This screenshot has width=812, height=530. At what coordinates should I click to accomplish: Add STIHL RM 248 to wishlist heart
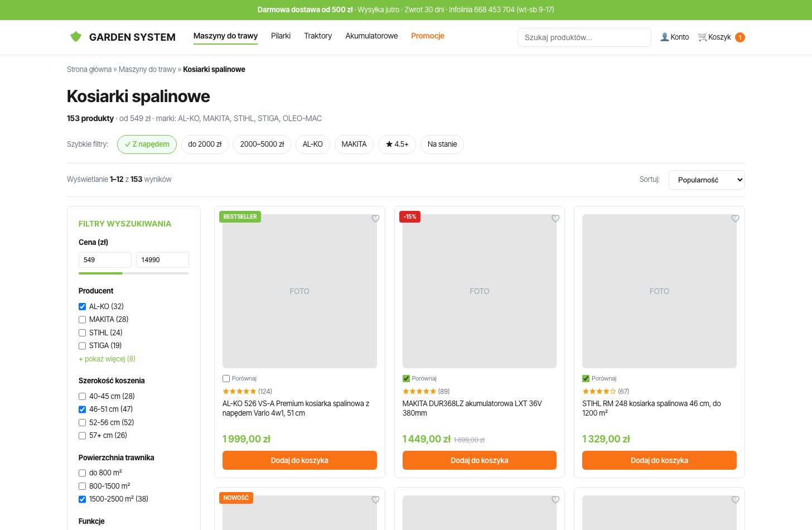tap(736, 219)
